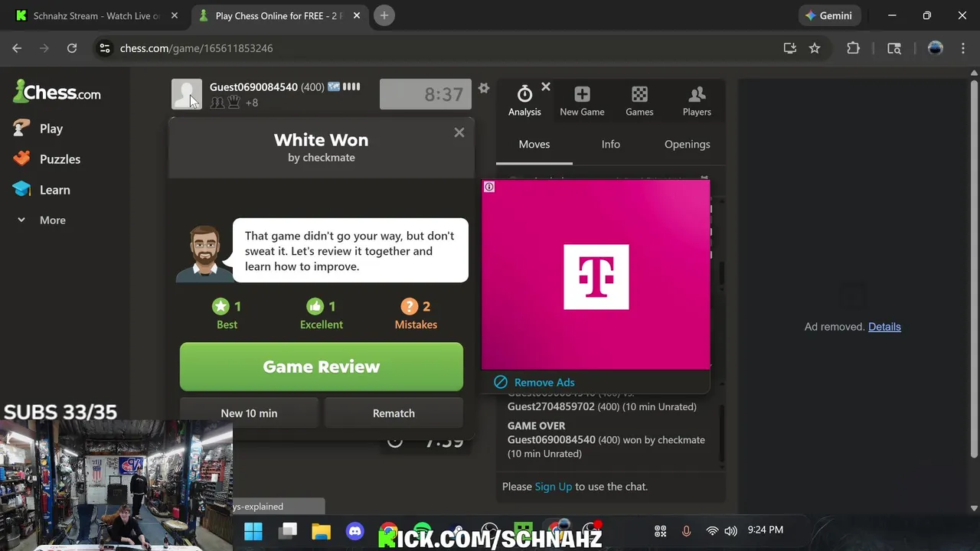This screenshot has width=980, height=551.
Task: Click the Chess.com logo
Action: (57, 93)
